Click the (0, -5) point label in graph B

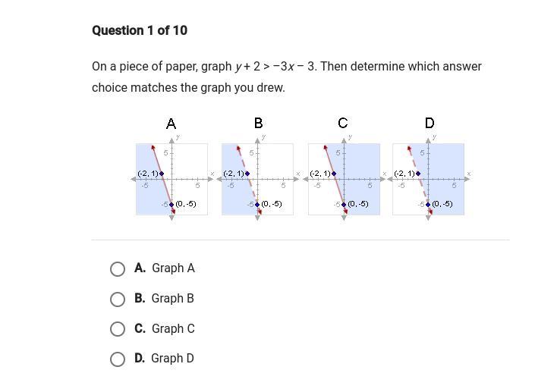(271, 204)
